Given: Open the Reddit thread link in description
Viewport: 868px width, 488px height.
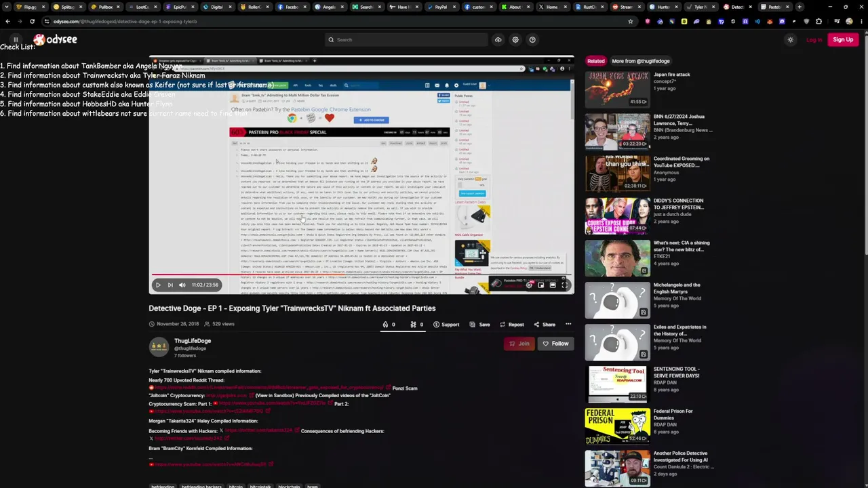Looking at the screenshot, I should pos(269,388).
